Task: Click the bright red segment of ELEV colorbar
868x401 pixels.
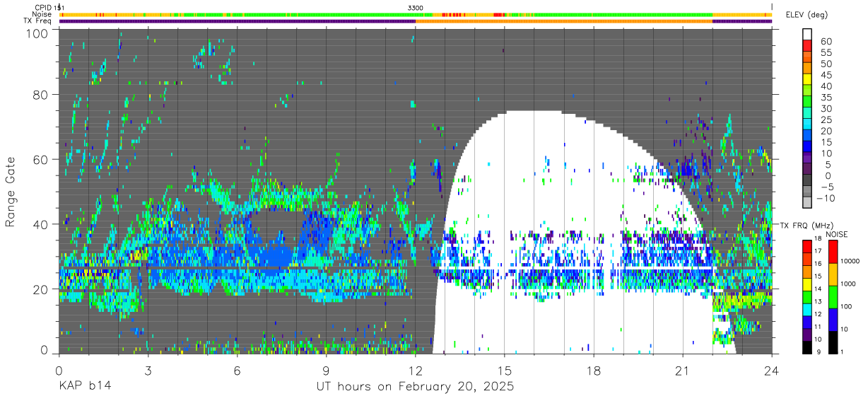Action: (x=809, y=45)
